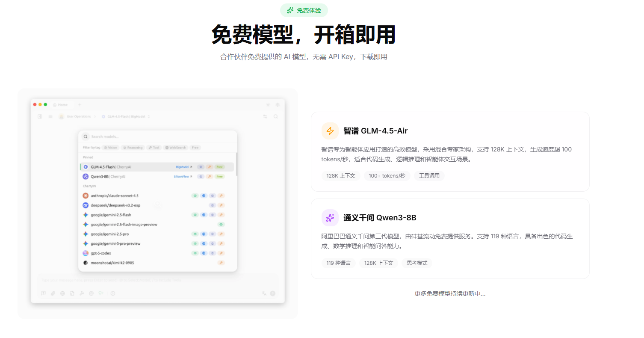Click the magnifier icon at top right of chat
This screenshot has height=338, width=644.
point(276,116)
